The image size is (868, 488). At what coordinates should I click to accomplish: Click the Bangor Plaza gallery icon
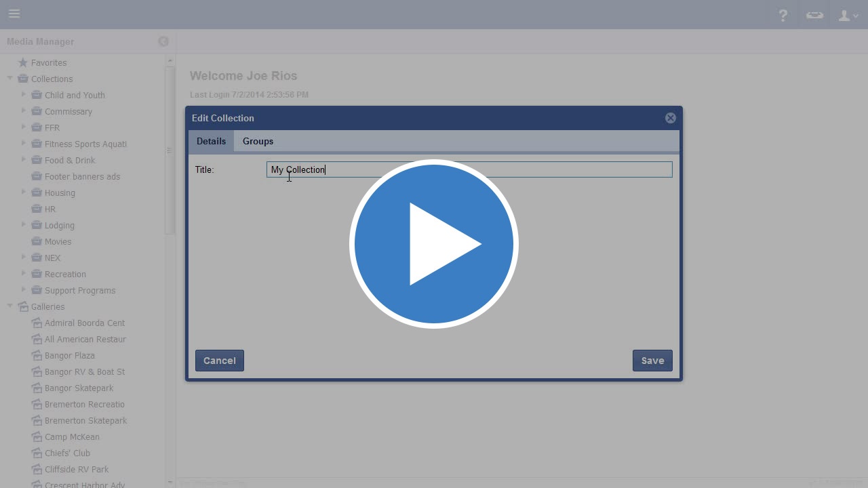(37, 355)
